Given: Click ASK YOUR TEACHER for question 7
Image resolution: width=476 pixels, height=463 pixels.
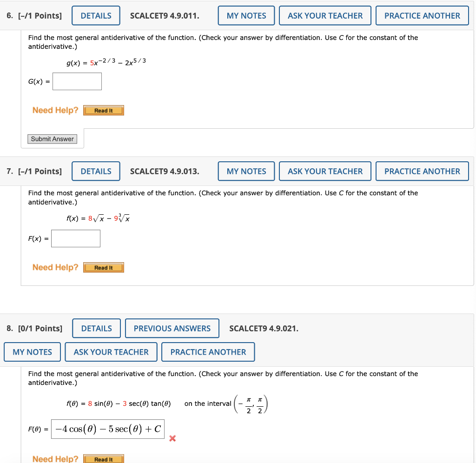Looking at the screenshot, I should 325,171.
